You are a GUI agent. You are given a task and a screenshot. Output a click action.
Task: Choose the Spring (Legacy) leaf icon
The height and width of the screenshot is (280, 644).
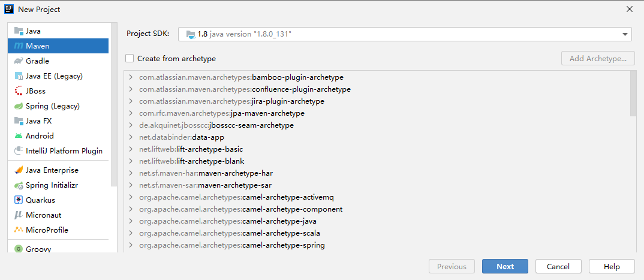point(19,106)
